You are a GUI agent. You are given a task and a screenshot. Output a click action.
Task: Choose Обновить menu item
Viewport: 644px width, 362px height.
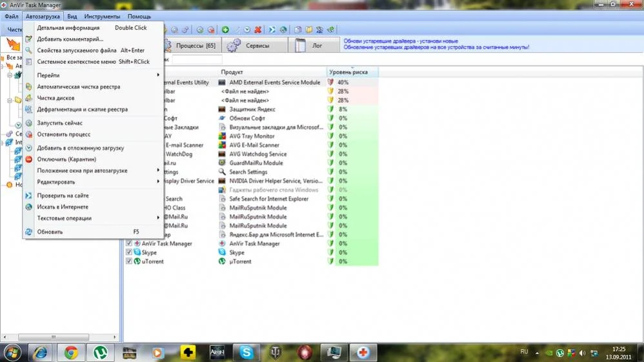click(x=94, y=232)
